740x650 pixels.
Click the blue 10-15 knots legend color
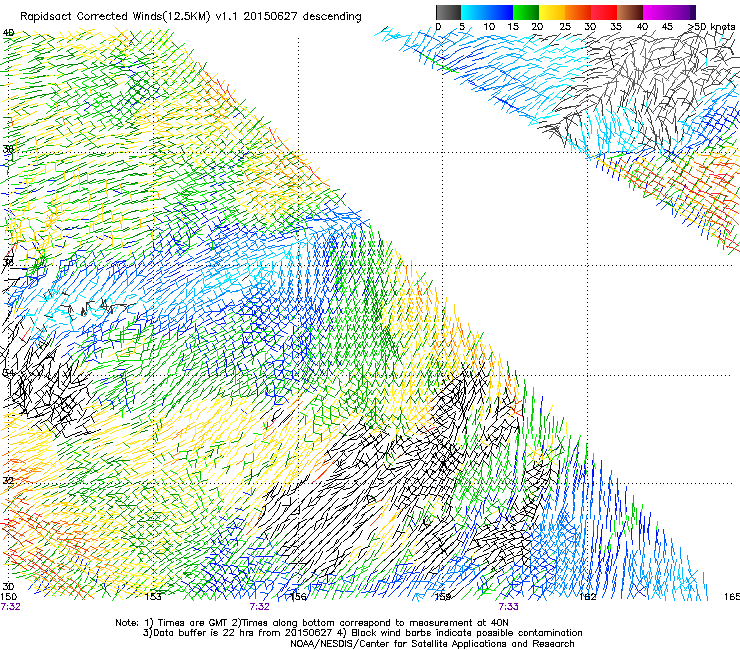tap(500, 12)
